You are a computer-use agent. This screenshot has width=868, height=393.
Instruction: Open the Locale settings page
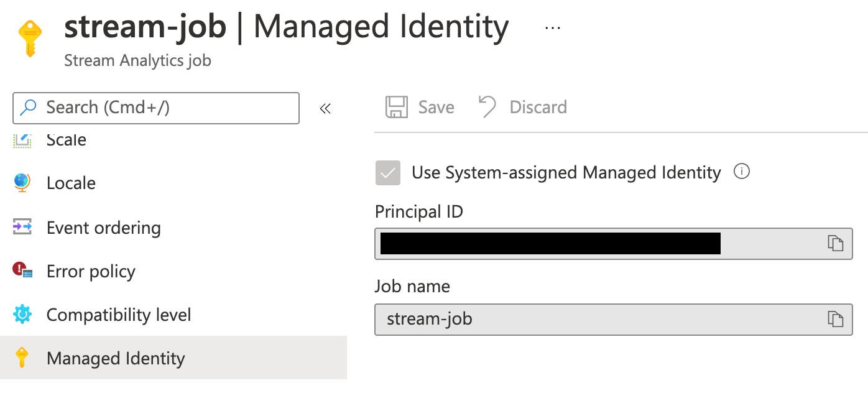pos(71,183)
